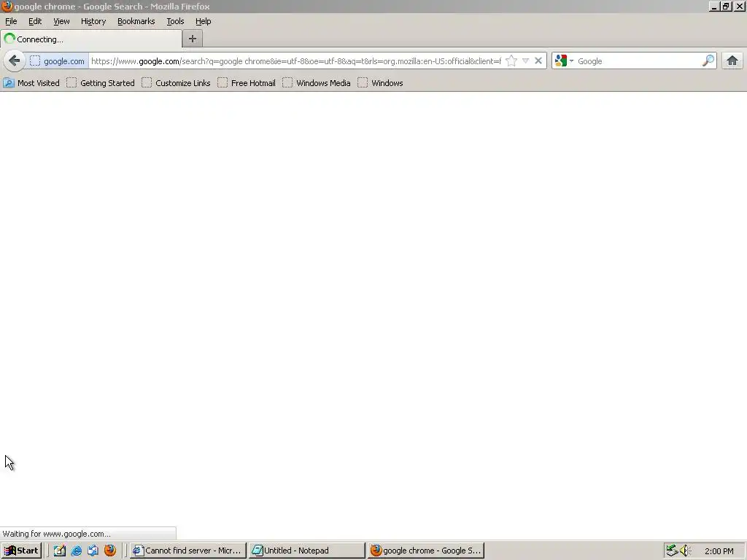Select the Connecting... tab
The image size is (747, 560).
click(x=91, y=39)
